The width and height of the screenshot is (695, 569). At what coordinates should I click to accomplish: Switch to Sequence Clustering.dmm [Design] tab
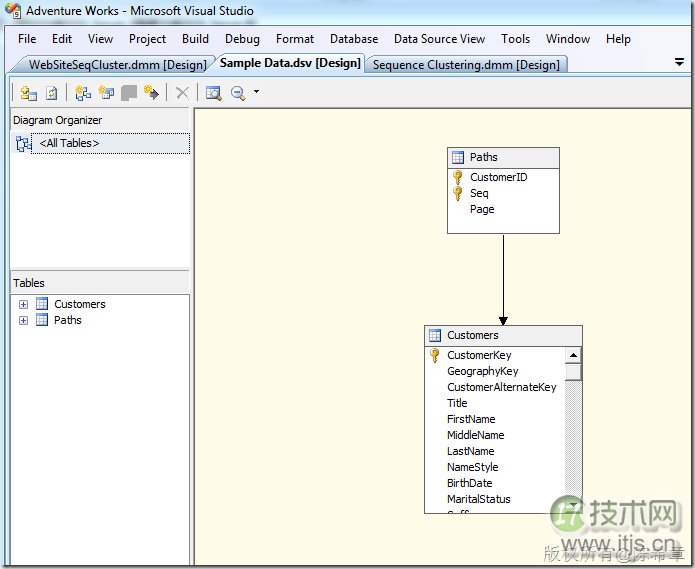pyautogui.click(x=466, y=64)
